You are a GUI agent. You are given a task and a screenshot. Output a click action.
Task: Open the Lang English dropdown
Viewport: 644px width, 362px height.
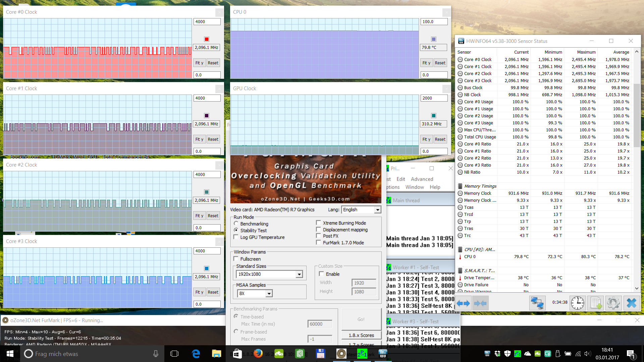[x=378, y=209]
